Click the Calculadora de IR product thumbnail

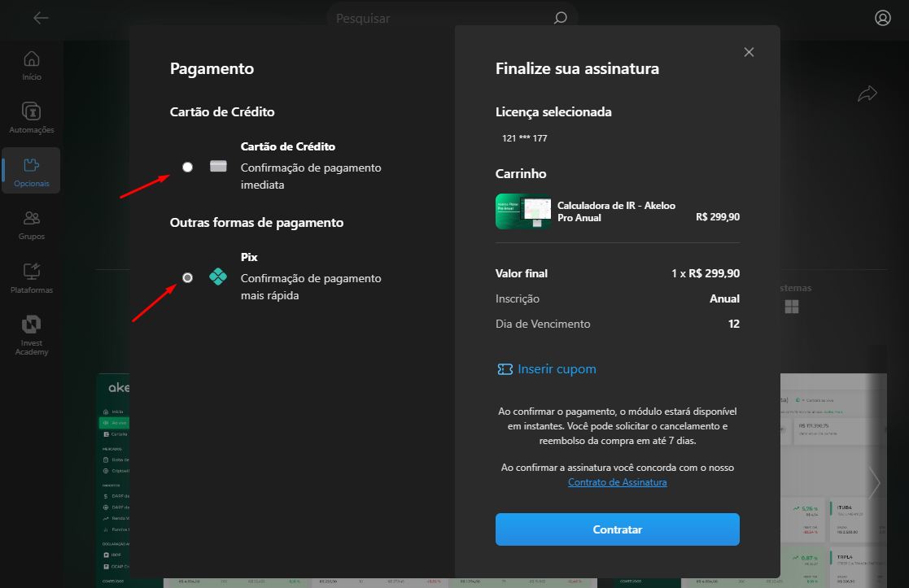coord(523,211)
